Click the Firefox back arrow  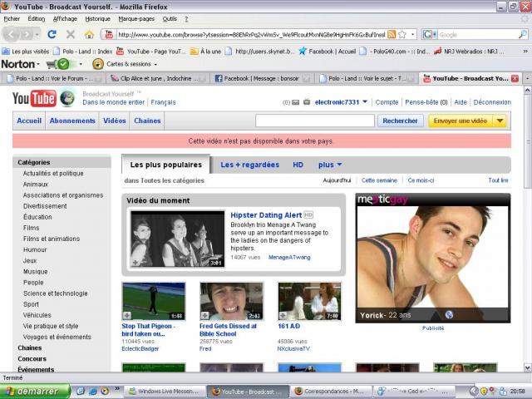pos(11,34)
